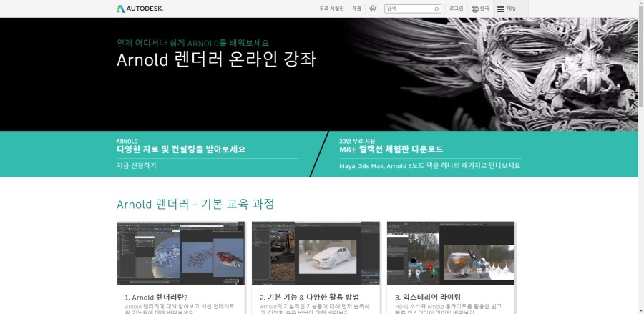Open M&E 컬렉션 체험판 다운로드 banner

click(x=391, y=149)
